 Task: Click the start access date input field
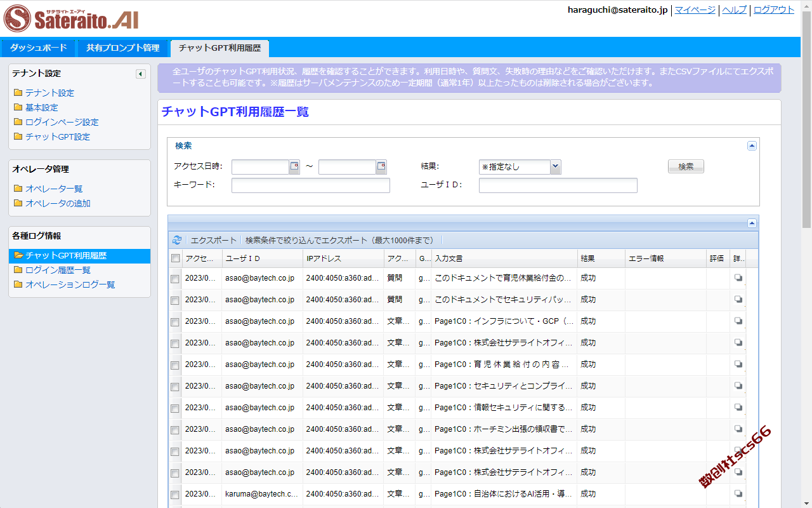click(x=260, y=167)
